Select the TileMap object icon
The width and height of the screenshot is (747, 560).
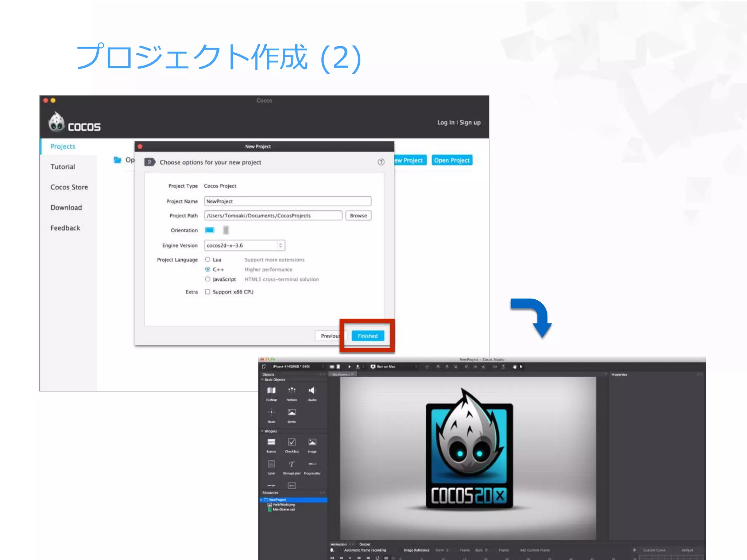click(271, 391)
